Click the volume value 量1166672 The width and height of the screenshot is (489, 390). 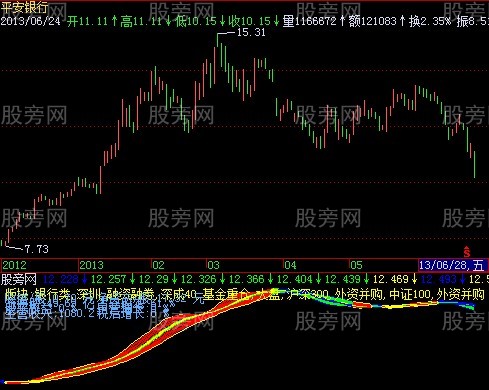[x=310, y=22]
